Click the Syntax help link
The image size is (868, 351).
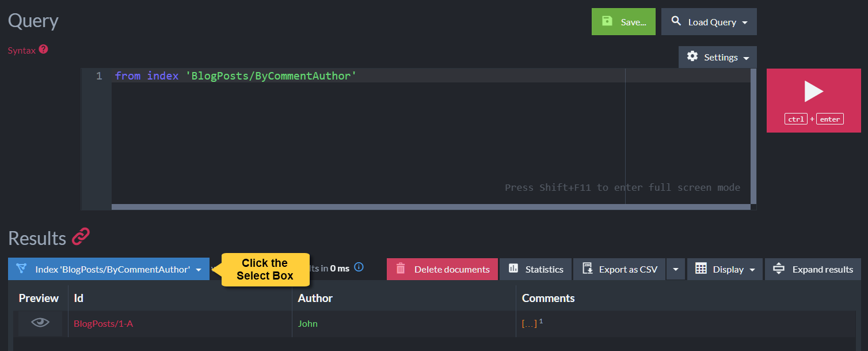[21, 51]
